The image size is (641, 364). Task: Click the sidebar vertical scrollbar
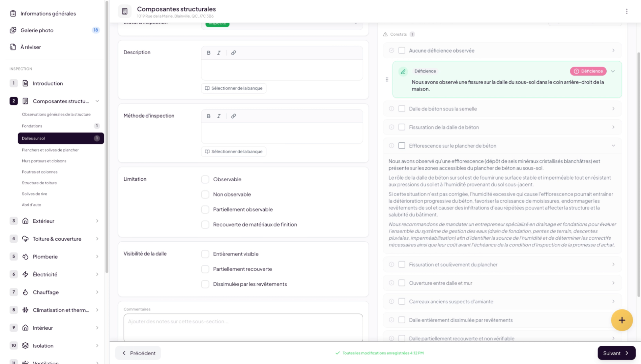pos(107,135)
